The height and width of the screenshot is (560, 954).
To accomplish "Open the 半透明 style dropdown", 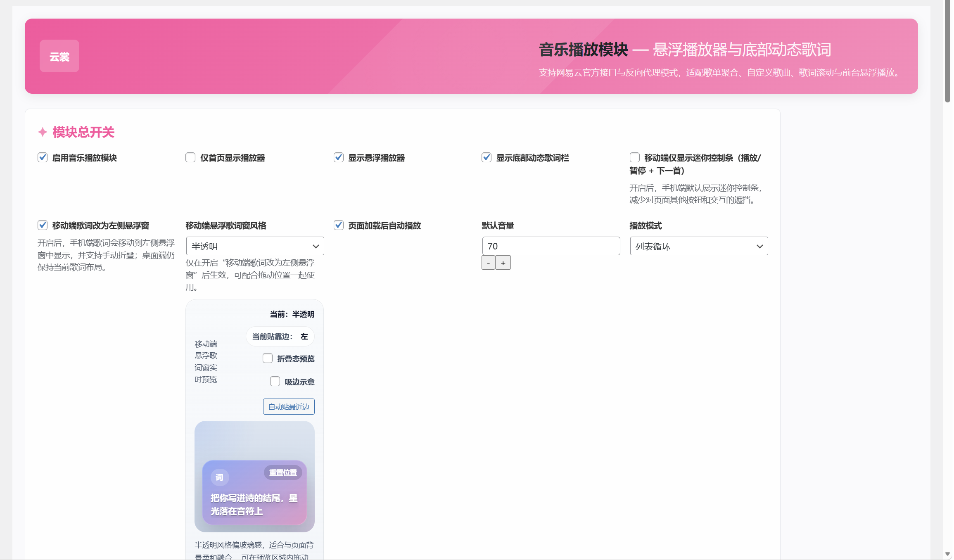I will [255, 246].
